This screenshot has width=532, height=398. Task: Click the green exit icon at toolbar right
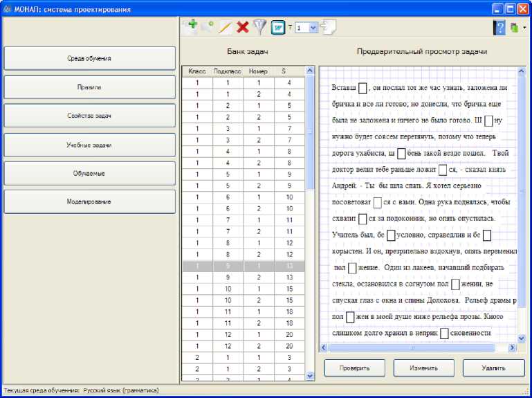pyautogui.click(x=513, y=27)
